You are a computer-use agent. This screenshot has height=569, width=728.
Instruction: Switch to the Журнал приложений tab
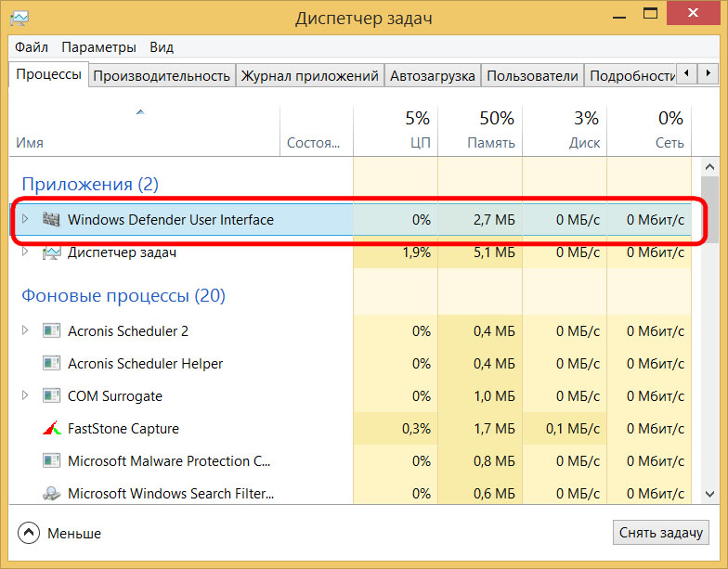pos(310,76)
